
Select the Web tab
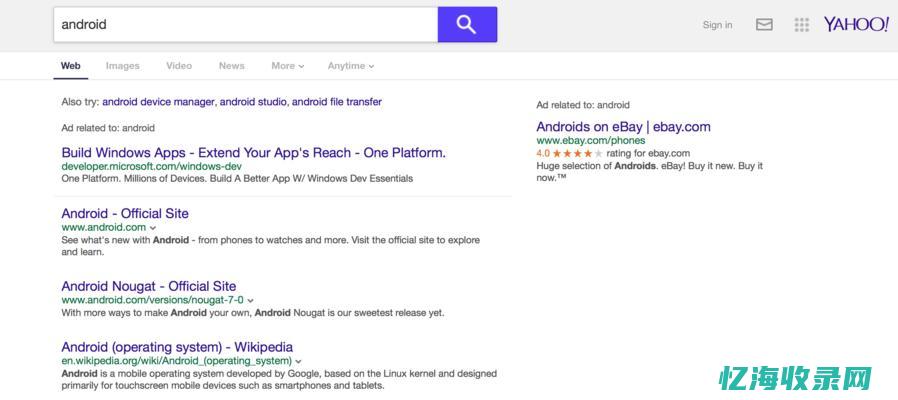pyautogui.click(x=70, y=66)
